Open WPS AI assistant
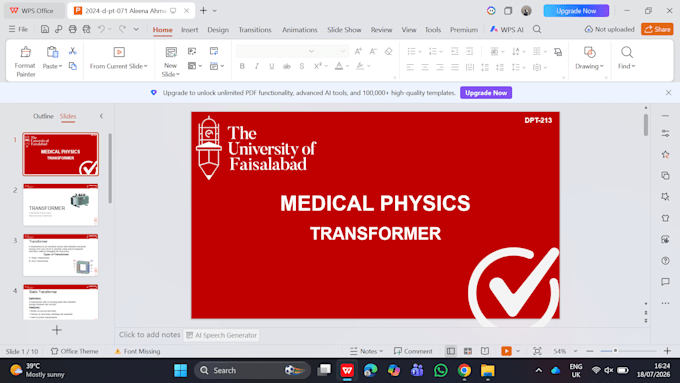 507,29
